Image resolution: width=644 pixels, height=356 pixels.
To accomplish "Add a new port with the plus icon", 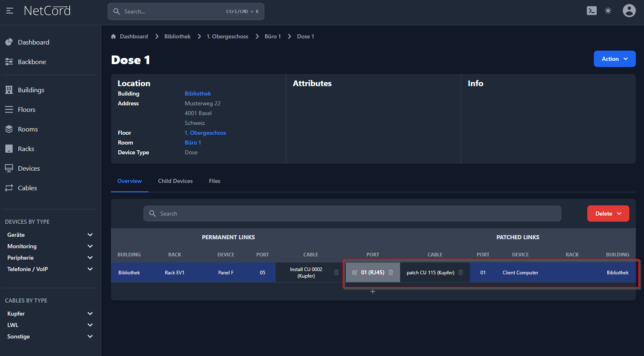I will (x=372, y=291).
